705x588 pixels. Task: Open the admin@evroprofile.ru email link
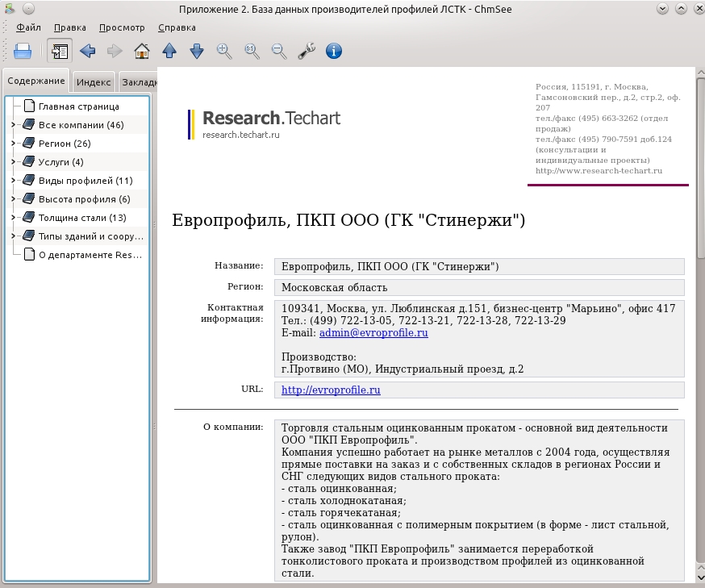pyautogui.click(x=373, y=332)
